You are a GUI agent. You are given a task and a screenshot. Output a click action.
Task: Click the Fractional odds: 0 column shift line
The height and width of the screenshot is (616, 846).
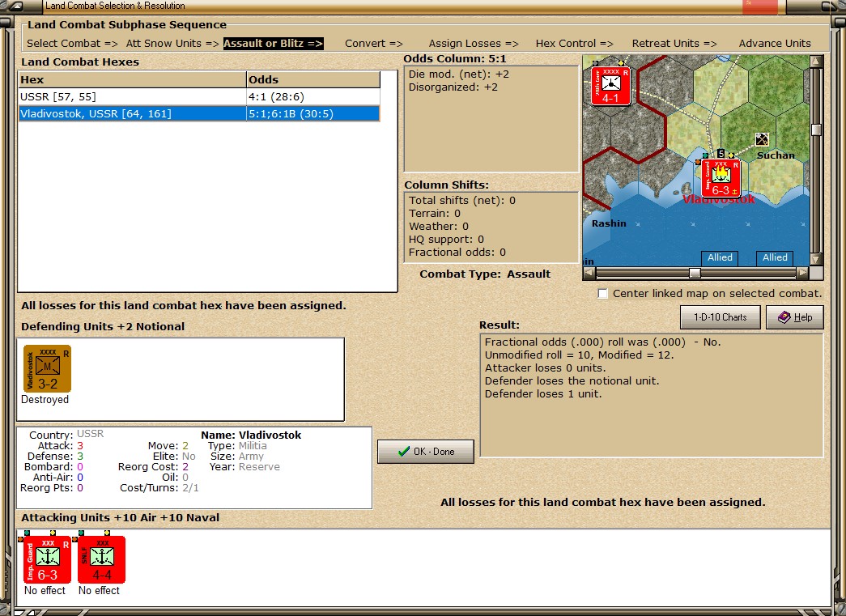click(457, 252)
